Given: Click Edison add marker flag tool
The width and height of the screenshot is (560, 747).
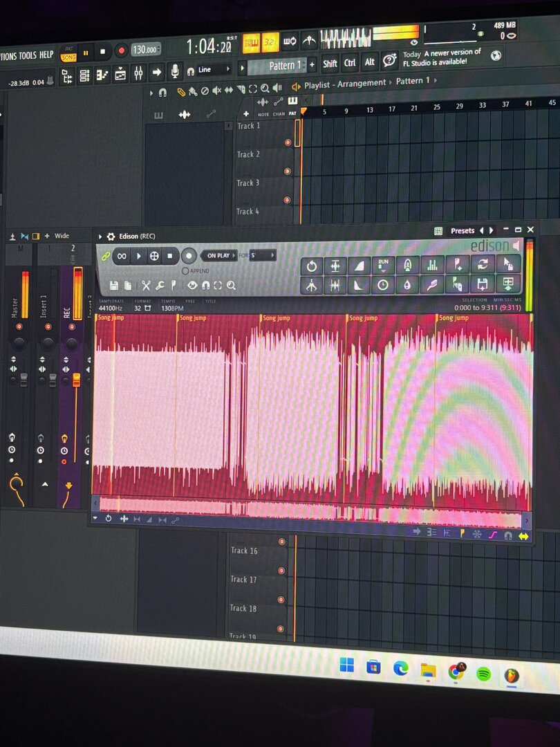Looking at the screenshot, I should point(457,264).
